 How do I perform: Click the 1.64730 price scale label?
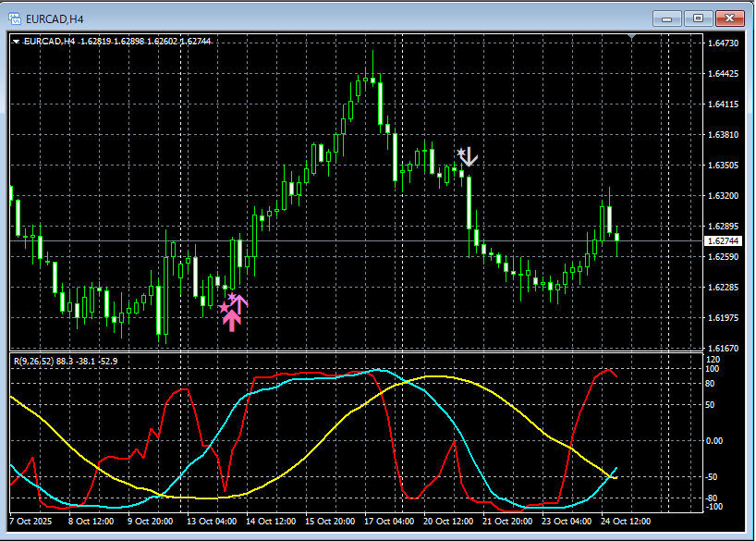[722, 43]
